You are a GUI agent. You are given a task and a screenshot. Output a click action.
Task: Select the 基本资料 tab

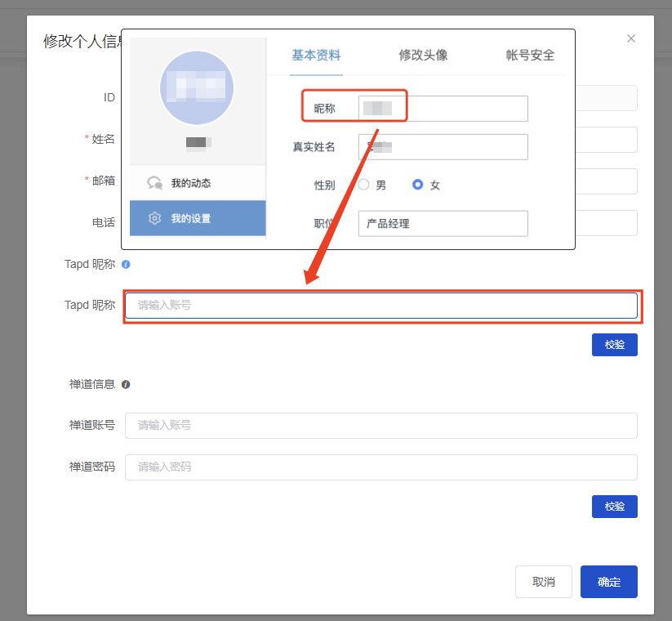coord(316,55)
